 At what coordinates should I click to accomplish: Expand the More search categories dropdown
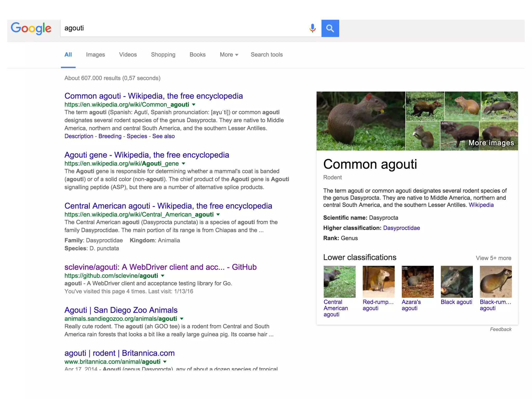[229, 55]
